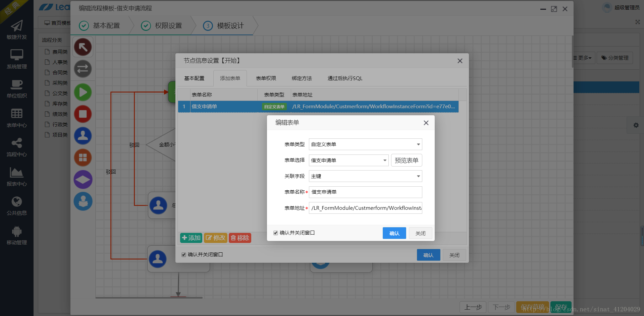
Task: Switch to 绑定方法 tab
Action: pyautogui.click(x=302, y=78)
